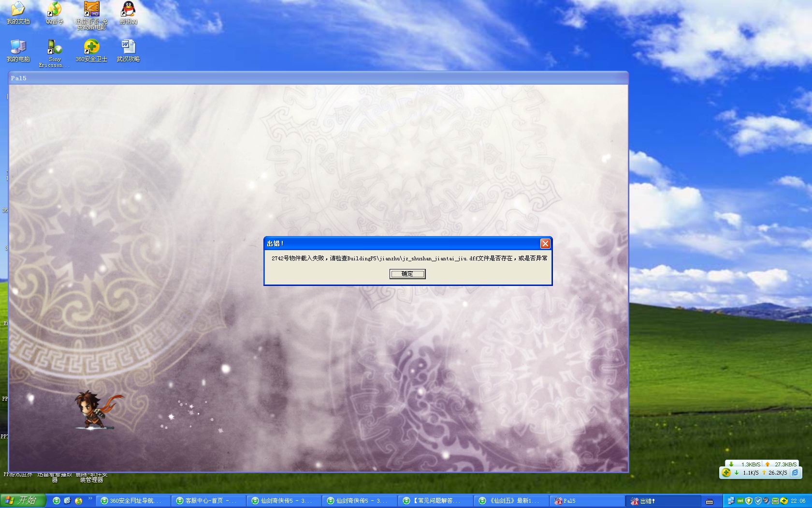Close the 出错! error dialog
Image resolution: width=812 pixels, height=508 pixels.
click(545, 243)
